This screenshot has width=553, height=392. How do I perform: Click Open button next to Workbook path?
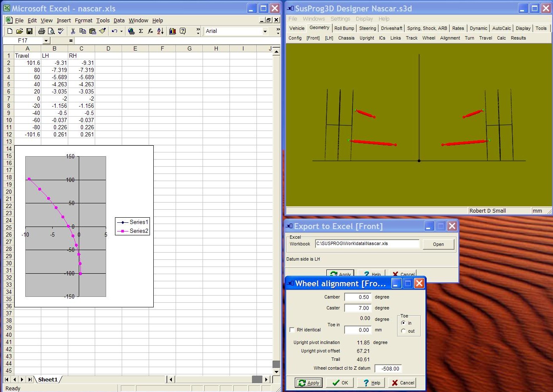438,244
